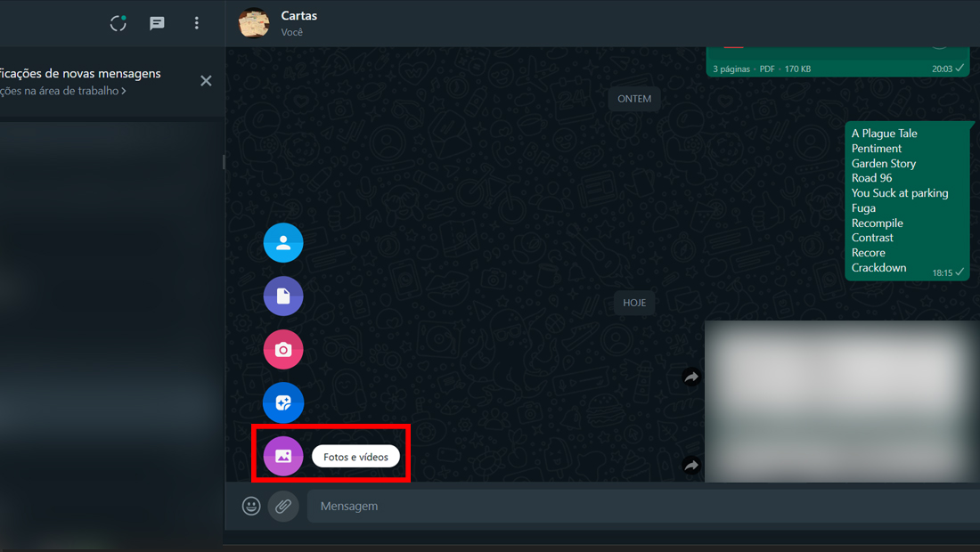Choose New sticker from the attach menu
The height and width of the screenshot is (552, 980).
tap(283, 402)
